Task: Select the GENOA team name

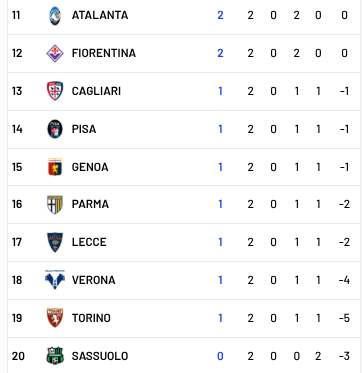Action: (90, 167)
